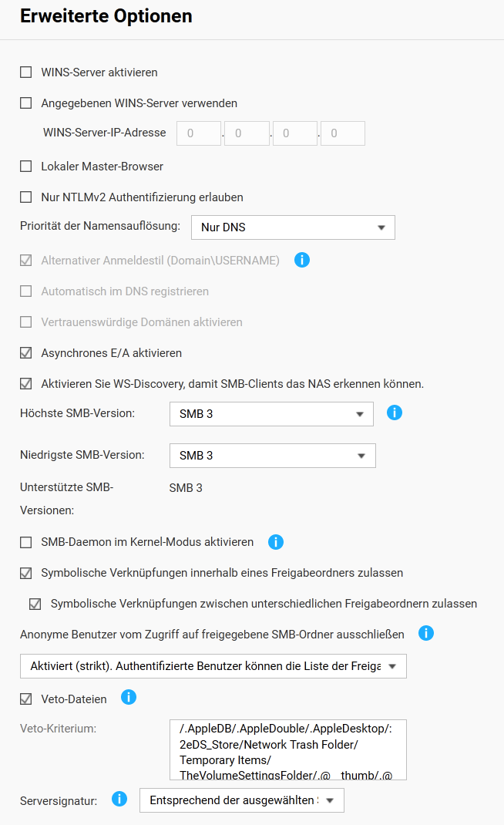
Task: Expand the Höchste SMB-Version dropdown
Action: 271,414
